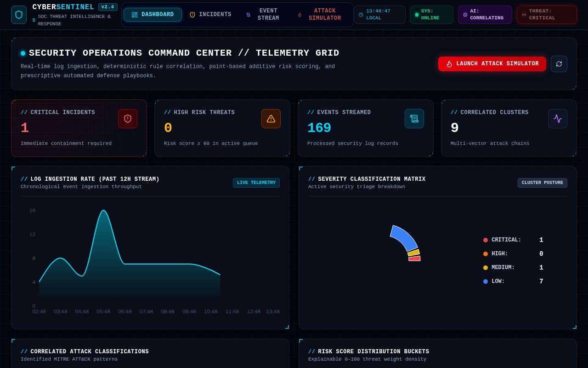This screenshot has width=588, height=368.
Task: Click the Dashboard grid icon
Action: click(135, 15)
